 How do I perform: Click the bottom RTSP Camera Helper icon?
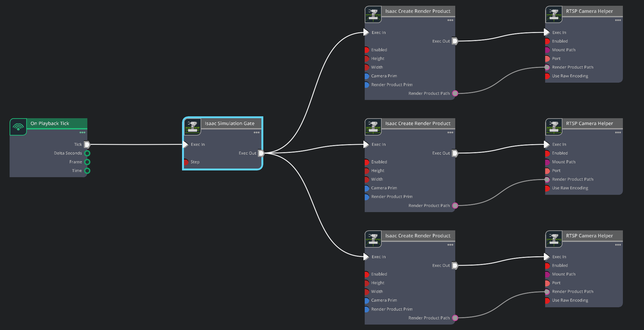pyautogui.click(x=554, y=239)
